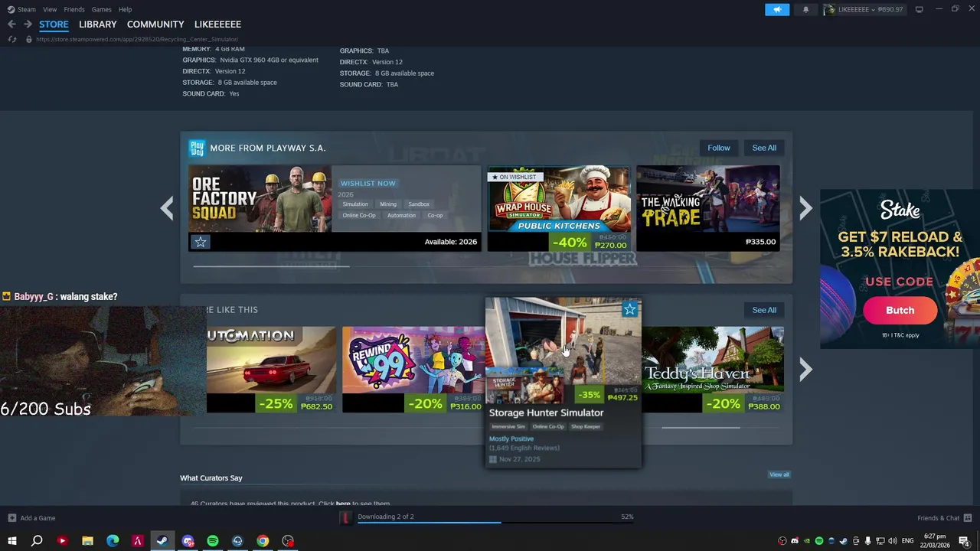
Task: Launch Microsoft Edge from the taskbar
Action: (113, 541)
